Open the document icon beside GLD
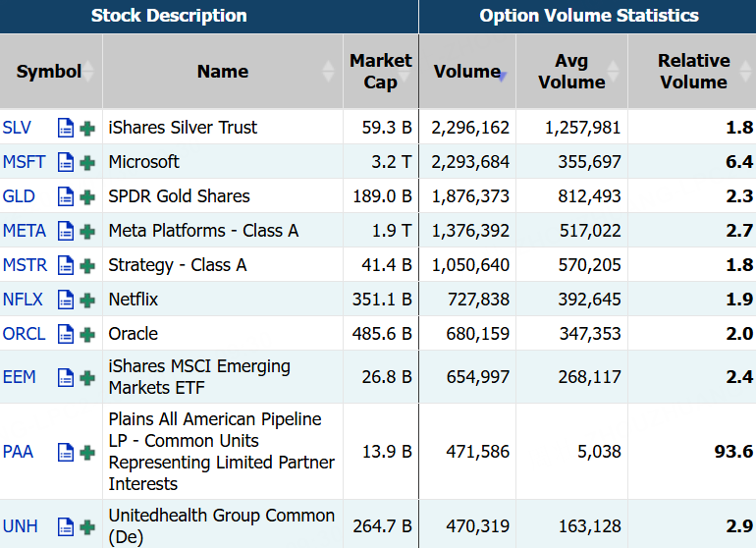 (66, 196)
